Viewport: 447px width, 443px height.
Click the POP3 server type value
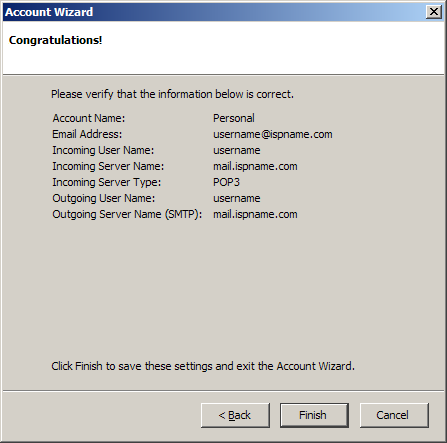click(226, 182)
